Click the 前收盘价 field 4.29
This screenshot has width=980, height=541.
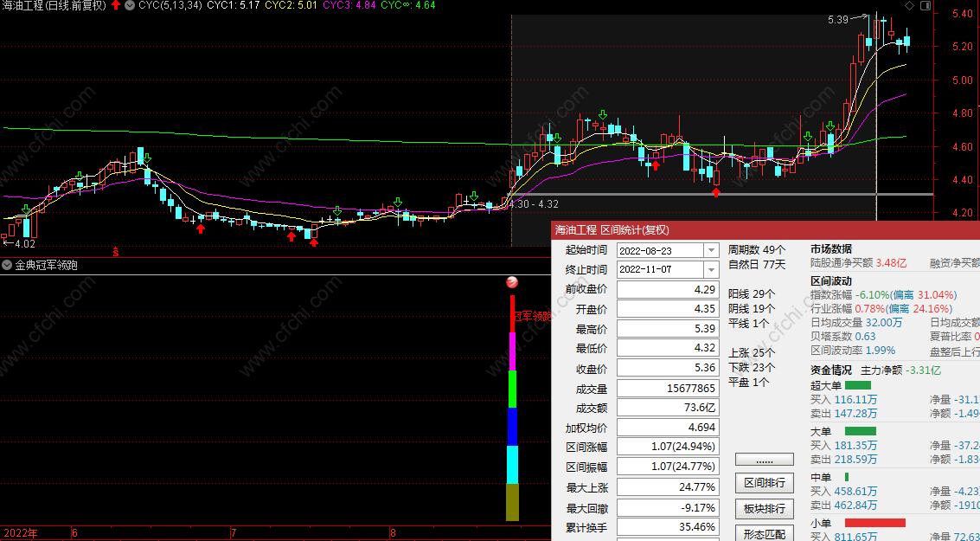[668, 290]
